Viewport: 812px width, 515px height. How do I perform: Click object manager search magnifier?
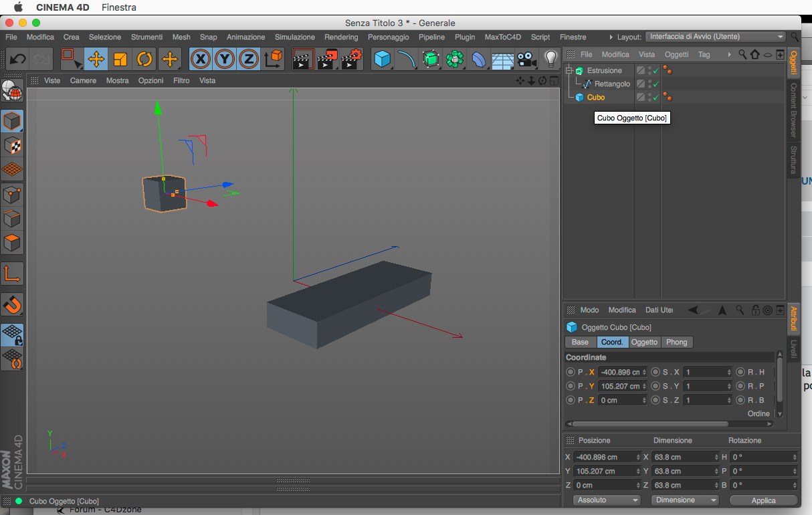[742, 54]
